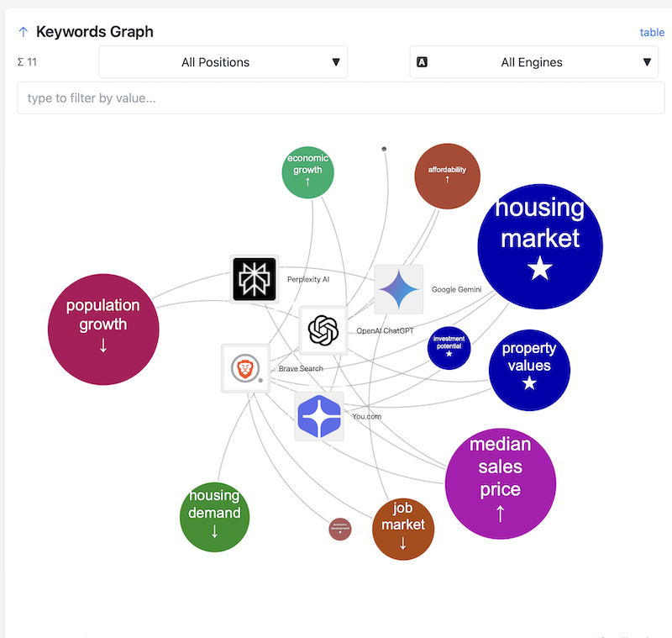Viewport: 672px width, 638px height.
Task: Select the tiny economic development node
Action: [x=339, y=530]
